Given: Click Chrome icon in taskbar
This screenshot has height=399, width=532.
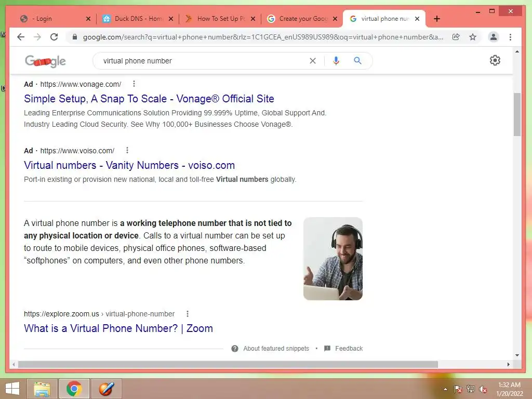Looking at the screenshot, I should (74, 389).
